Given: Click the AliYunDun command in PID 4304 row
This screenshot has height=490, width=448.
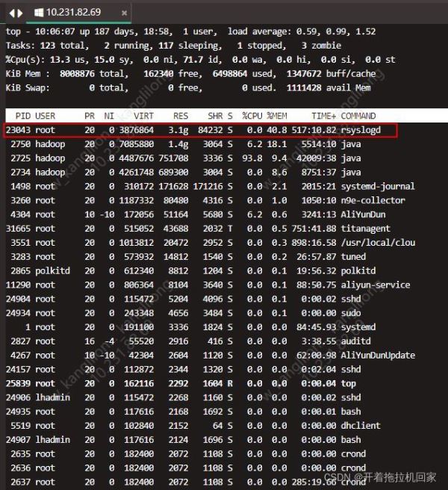Looking at the screenshot, I should (x=363, y=214).
